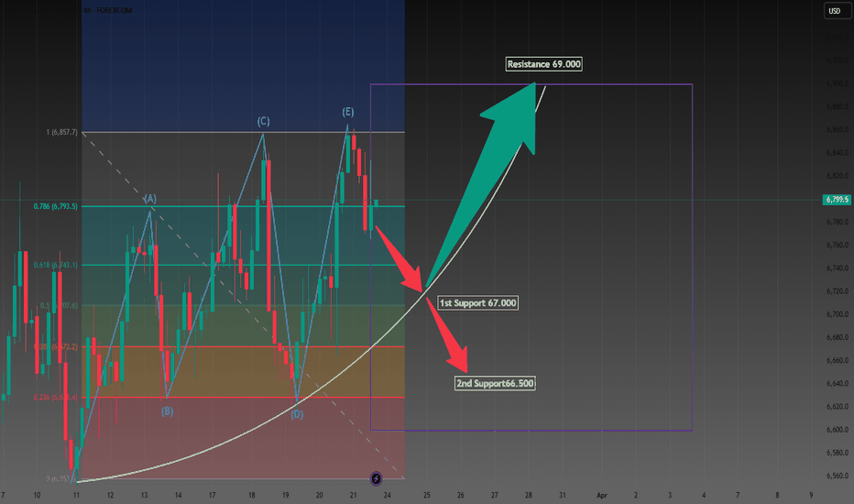The image size is (854, 504).
Task: Click the FOREXCOM symbol source text
Action: tap(114, 10)
